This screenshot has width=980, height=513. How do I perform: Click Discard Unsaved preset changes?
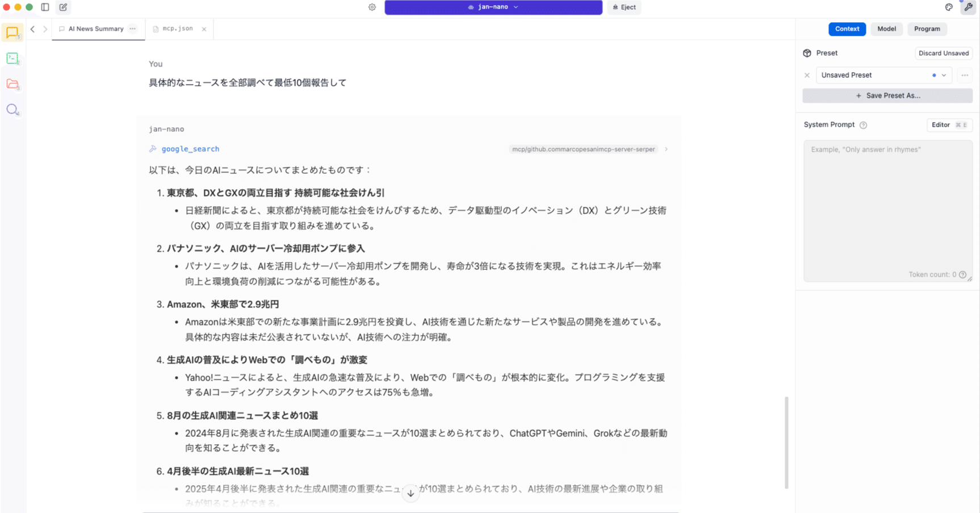click(944, 53)
